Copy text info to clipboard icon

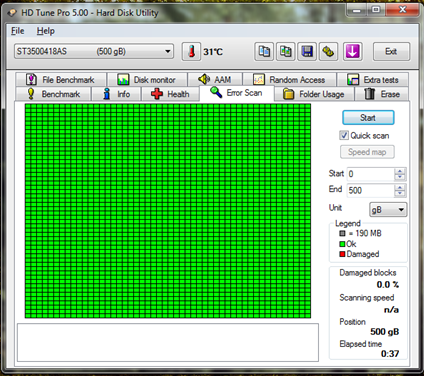pos(264,52)
